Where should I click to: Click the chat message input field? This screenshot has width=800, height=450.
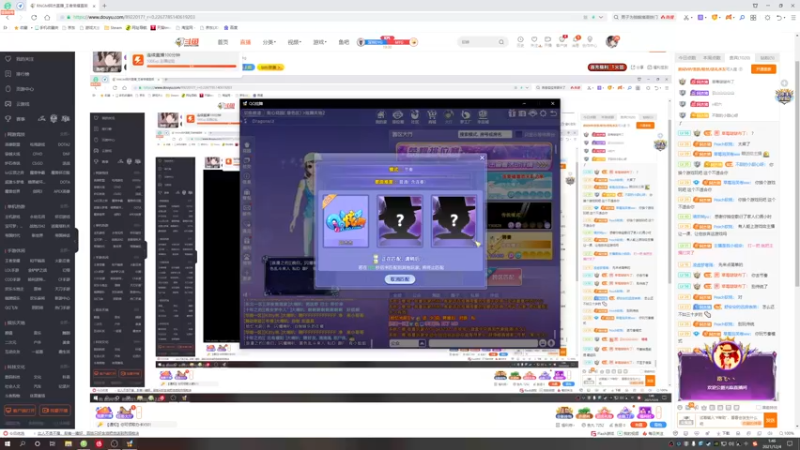[730, 420]
